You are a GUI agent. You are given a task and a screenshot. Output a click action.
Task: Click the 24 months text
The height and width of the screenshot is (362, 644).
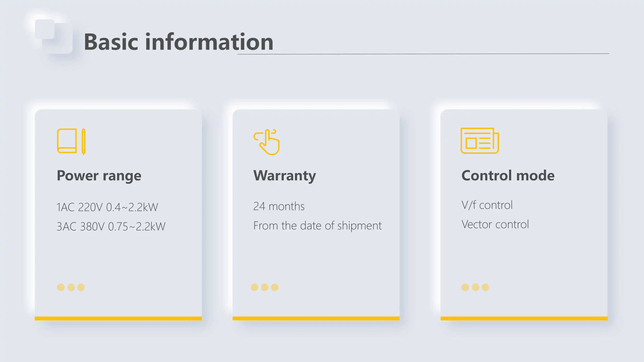[x=279, y=206]
